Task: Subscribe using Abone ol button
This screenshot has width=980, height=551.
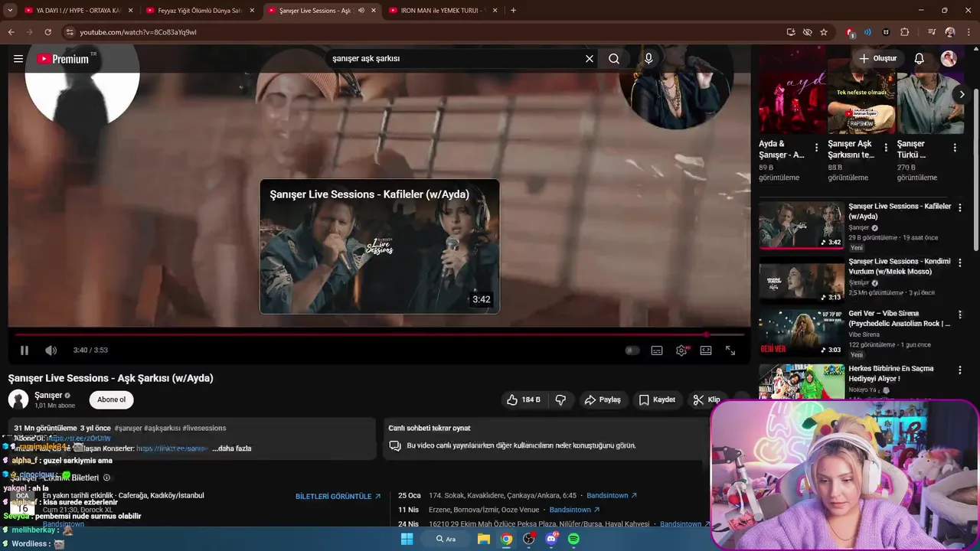Action: tap(112, 399)
